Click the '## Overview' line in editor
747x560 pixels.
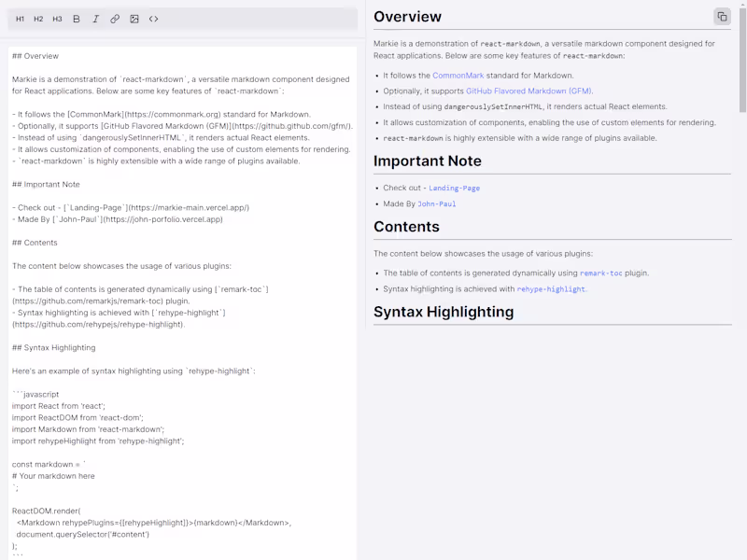35,56
